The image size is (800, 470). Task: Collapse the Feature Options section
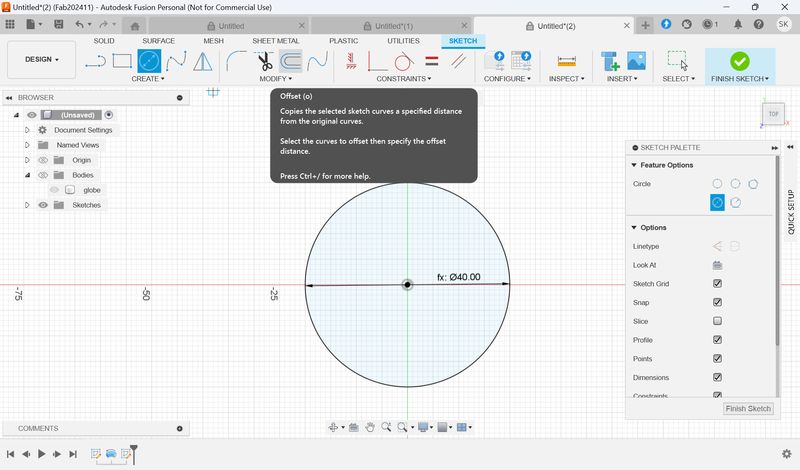[x=634, y=165]
